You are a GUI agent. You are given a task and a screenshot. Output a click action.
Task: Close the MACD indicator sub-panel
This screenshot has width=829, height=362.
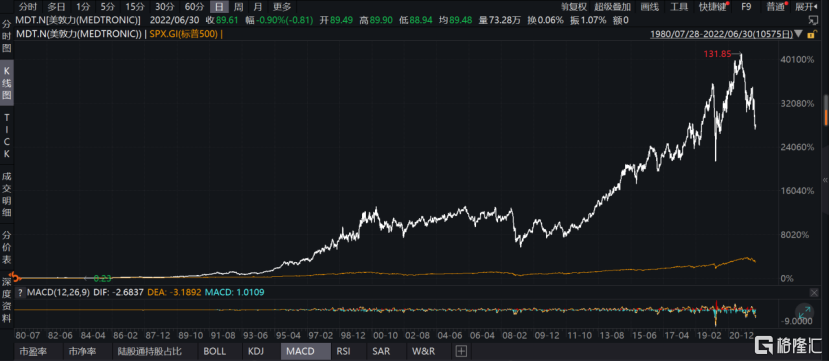point(814,292)
